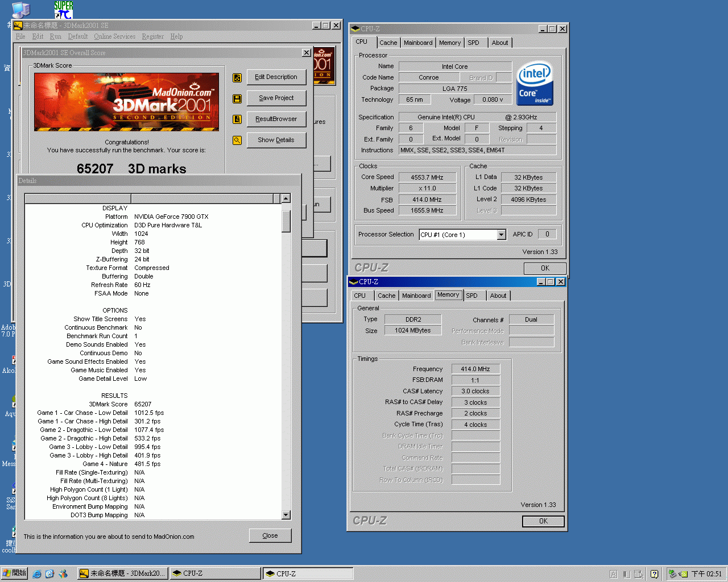
Task: Open the Run menu in 3DMark2001
Action: click(55, 36)
